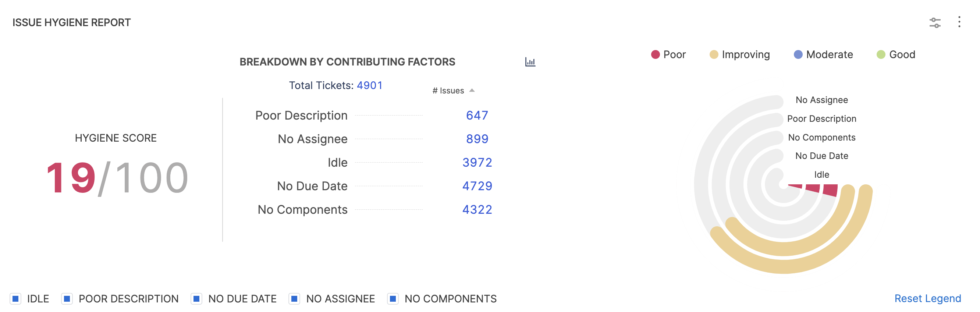Switch to bar chart view icon
The image size is (980, 312).
pyautogui.click(x=530, y=62)
